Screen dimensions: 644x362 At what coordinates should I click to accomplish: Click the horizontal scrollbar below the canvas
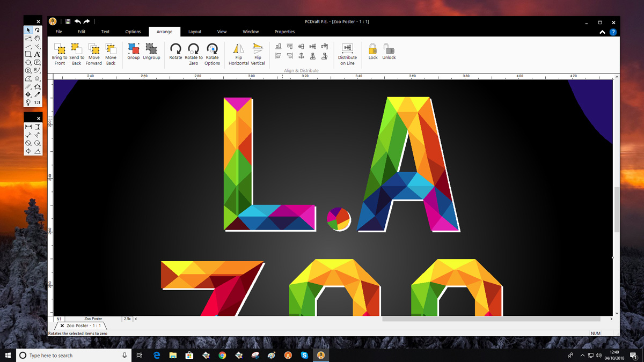point(491,319)
